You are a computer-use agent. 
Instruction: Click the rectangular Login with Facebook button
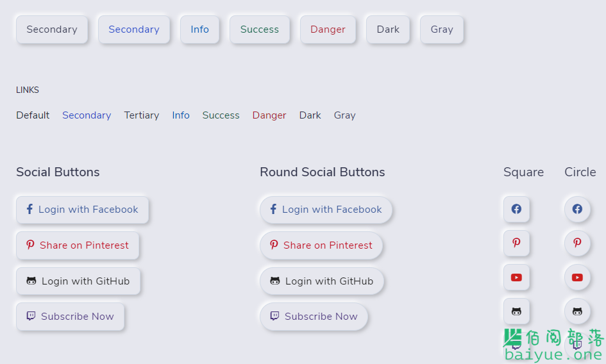click(82, 210)
